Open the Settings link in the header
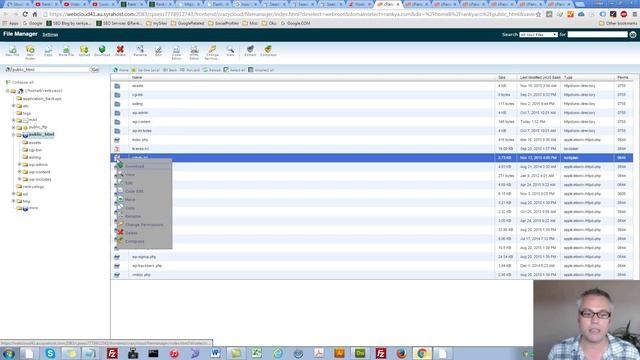This screenshot has height=360, width=640. (x=50, y=35)
